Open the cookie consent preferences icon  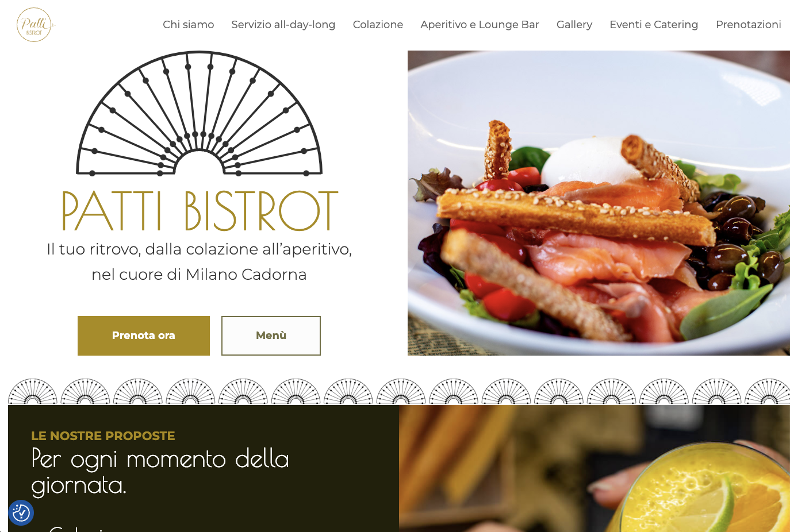tap(21, 512)
